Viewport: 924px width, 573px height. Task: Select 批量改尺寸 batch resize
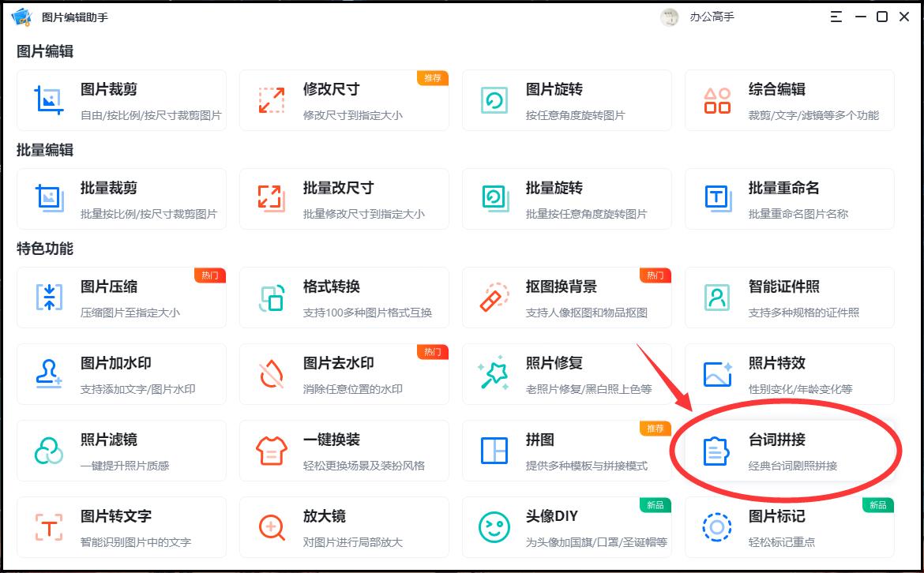[x=344, y=199]
